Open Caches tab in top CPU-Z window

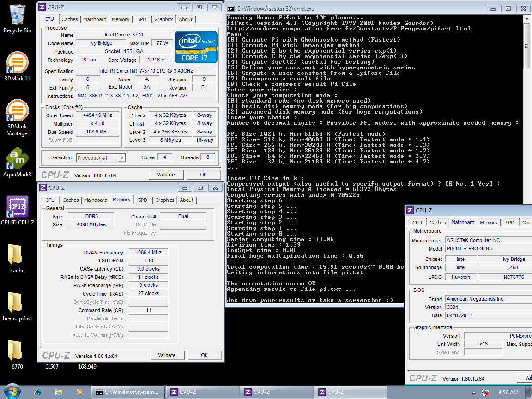[x=70, y=19]
